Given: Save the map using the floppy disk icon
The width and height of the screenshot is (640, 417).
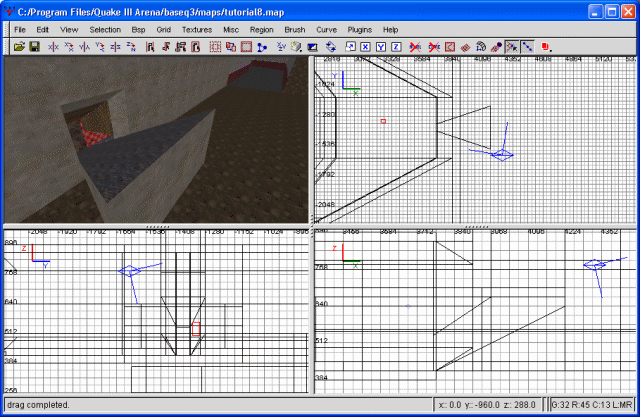Looking at the screenshot, I should tap(35, 47).
